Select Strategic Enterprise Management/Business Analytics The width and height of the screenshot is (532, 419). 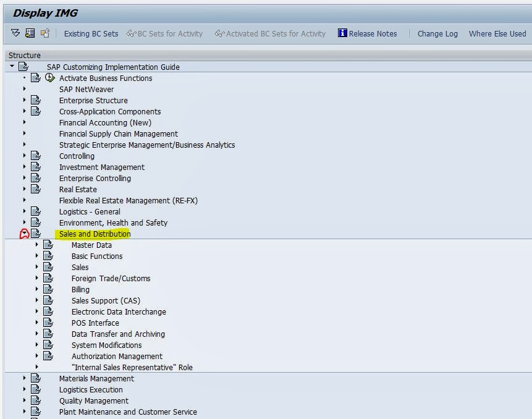coord(147,145)
